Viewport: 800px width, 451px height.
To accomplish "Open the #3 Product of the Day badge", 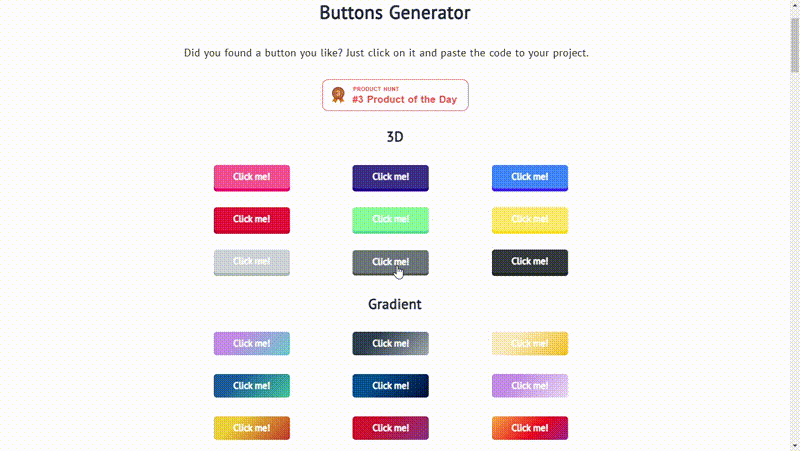I will (x=395, y=95).
